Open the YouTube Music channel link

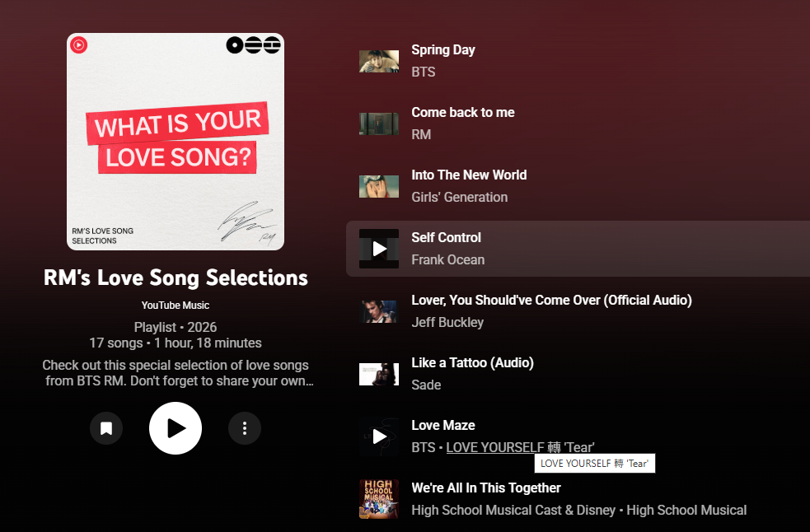click(x=176, y=306)
